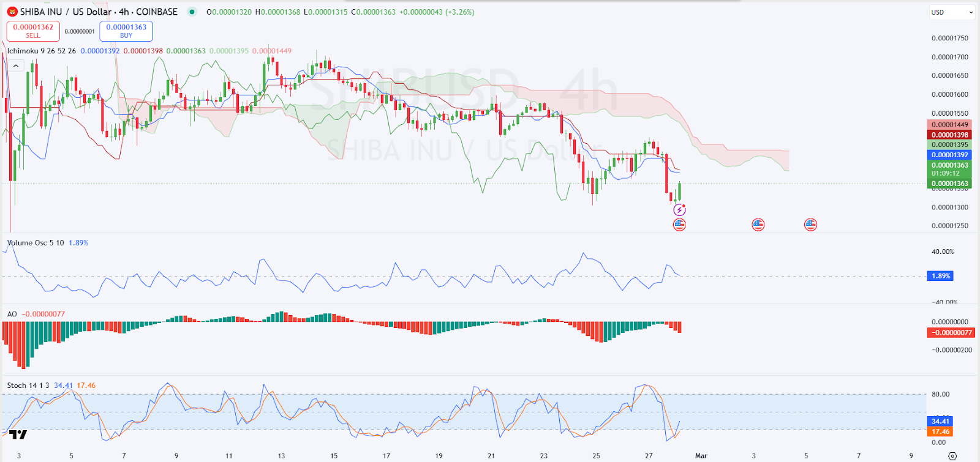Open the US flag event above the March 5 date

[810, 225]
